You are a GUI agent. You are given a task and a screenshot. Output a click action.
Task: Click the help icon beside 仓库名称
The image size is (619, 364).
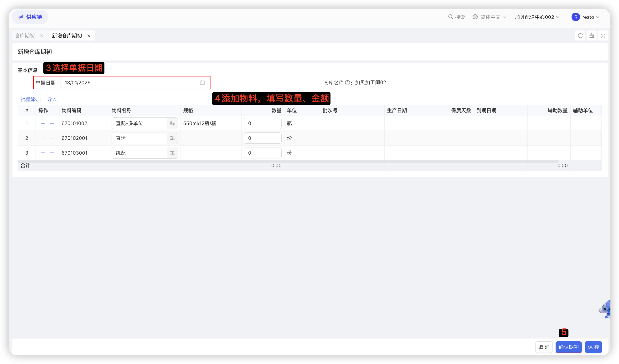(x=347, y=83)
